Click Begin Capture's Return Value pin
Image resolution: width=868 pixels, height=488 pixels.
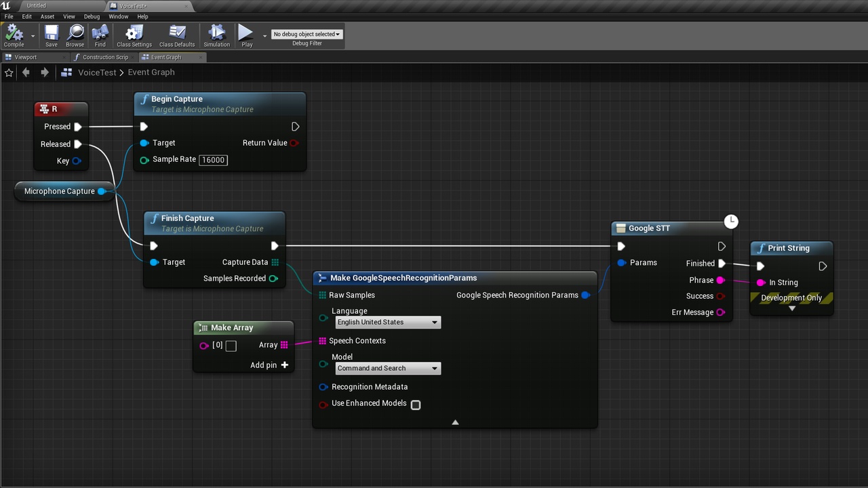click(294, 143)
